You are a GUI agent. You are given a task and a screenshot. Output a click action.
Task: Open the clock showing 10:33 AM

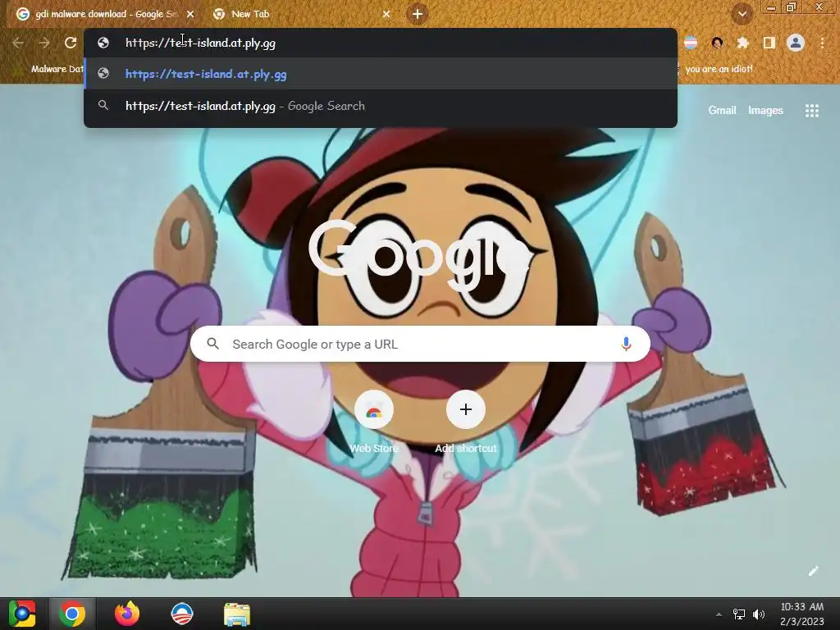802,614
